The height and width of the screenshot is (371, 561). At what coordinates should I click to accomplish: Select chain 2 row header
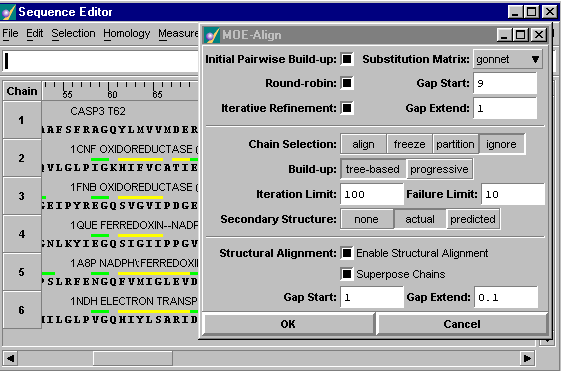[x=22, y=158]
